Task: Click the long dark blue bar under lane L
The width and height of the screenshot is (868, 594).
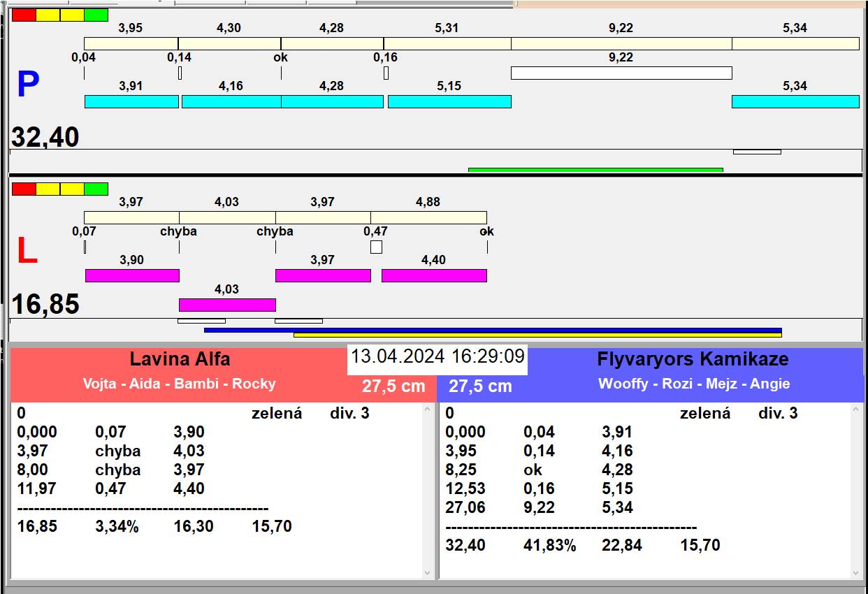Action: 492,330
